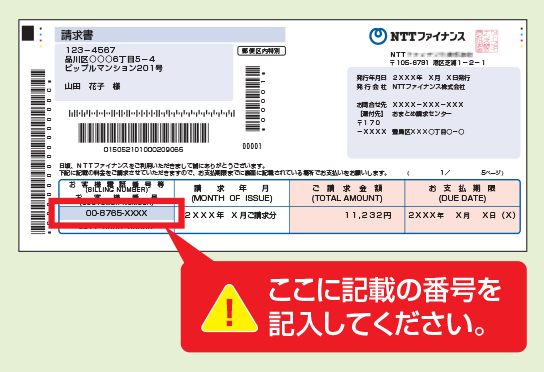Click the postal customer barcode under address
Viewport: 544px width, 372px height.
pyautogui.click(x=152, y=113)
